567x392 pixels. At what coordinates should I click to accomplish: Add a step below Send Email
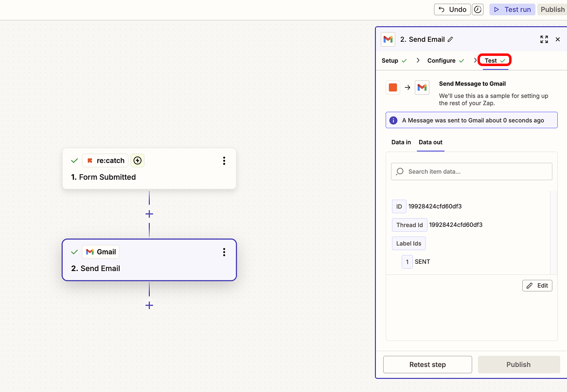coord(149,306)
